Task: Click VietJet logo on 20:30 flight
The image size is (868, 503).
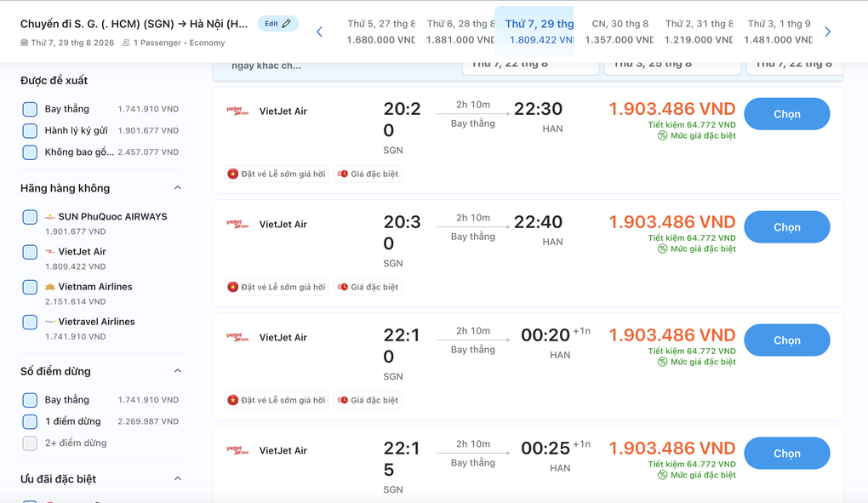Action: [x=237, y=224]
